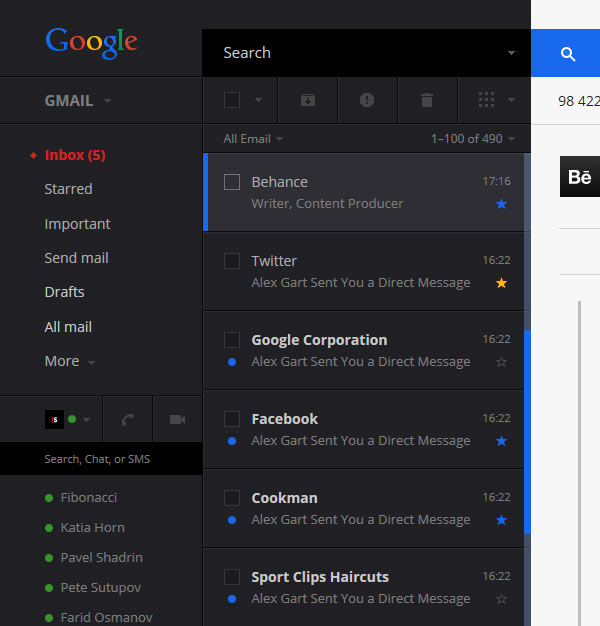600x626 pixels.
Task: Star the Sport Clips Haircuts email
Action: tap(501, 599)
